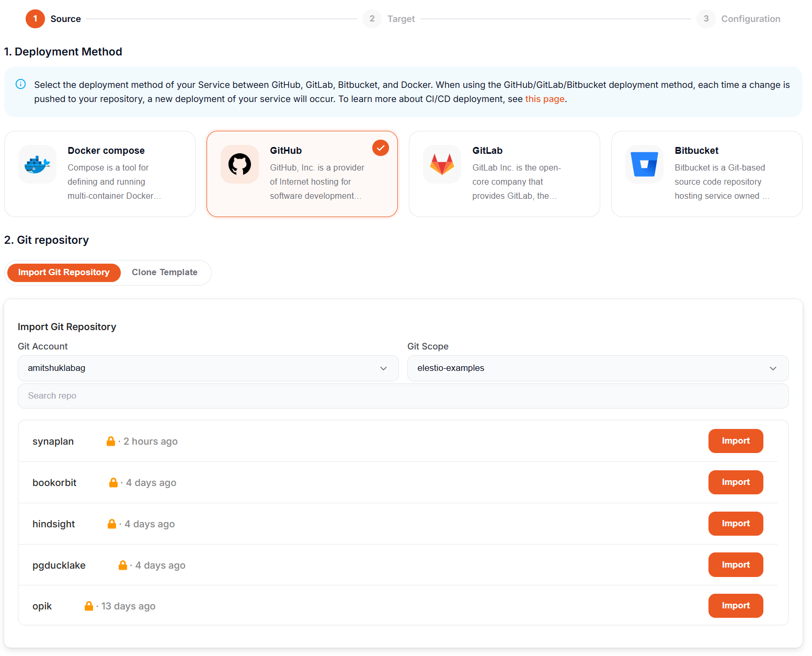This screenshot has height=656, width=812.
Task: Import the synaplan repository
Action: tap(736, 441)
